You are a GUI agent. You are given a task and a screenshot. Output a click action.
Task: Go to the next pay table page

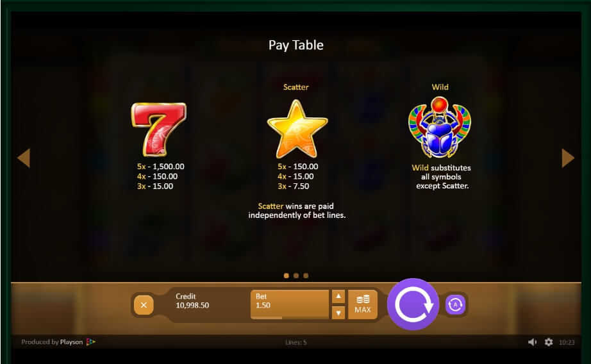tap(568, 158)
